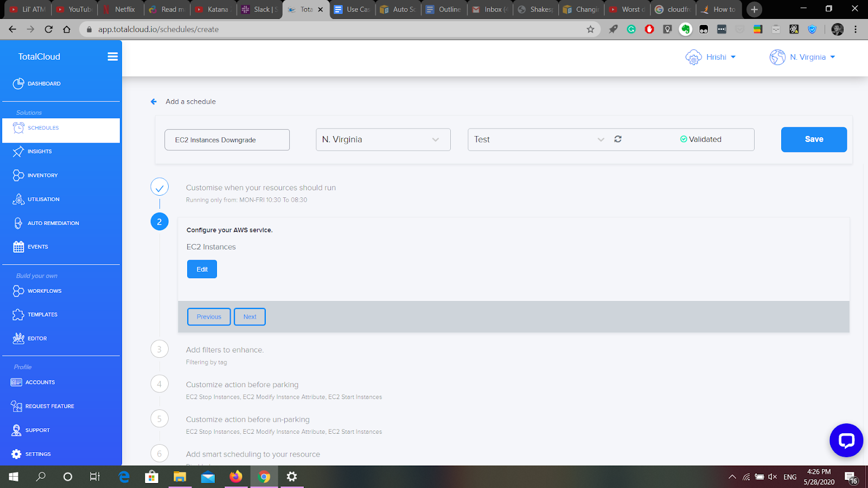868x488 pixels.
Task: Switch to the Inbox browser tab
Action: point(490,9)
